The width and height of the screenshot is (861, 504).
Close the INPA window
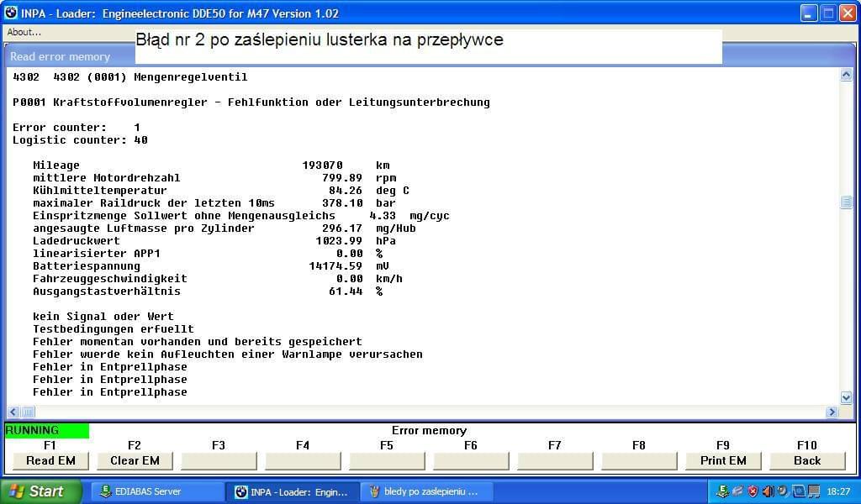(848, 13)
